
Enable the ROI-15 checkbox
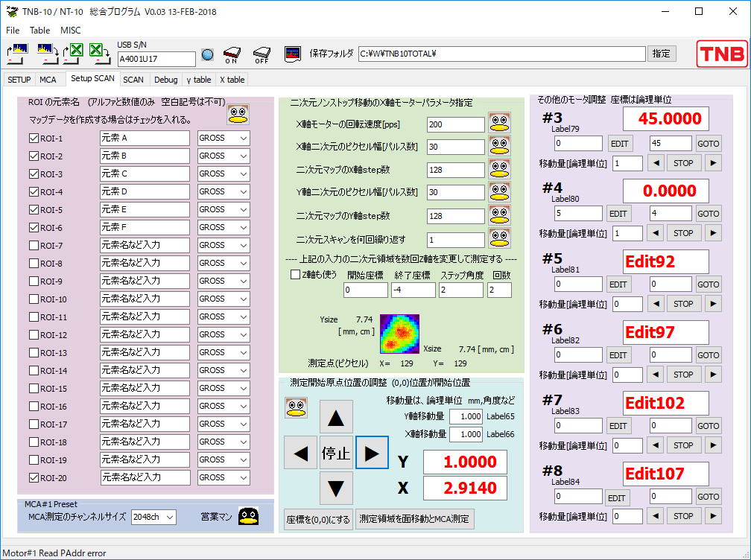(x=34, y=388)
